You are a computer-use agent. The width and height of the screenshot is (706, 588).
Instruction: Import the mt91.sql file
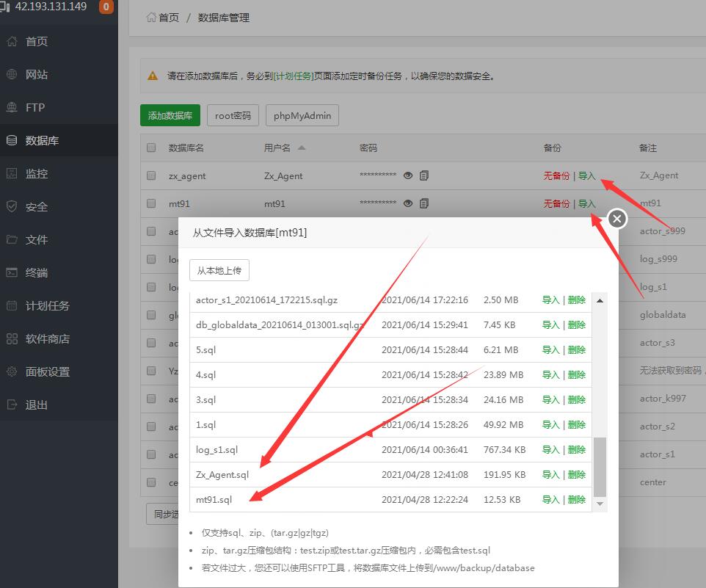click(x=550, y=499)
